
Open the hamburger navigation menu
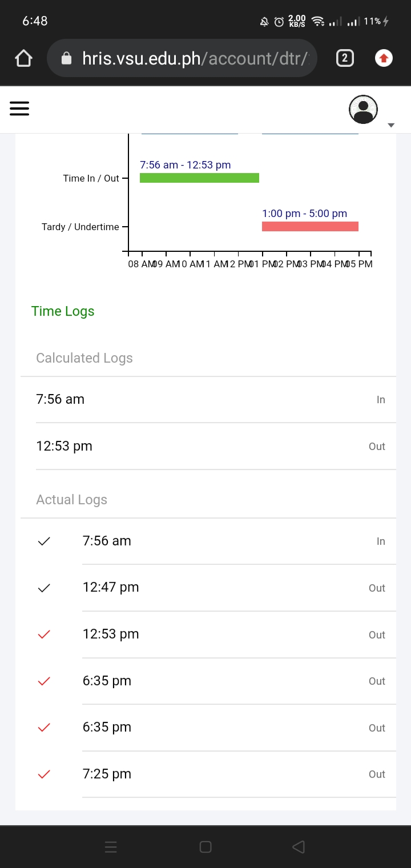click(x=19, y=108)
